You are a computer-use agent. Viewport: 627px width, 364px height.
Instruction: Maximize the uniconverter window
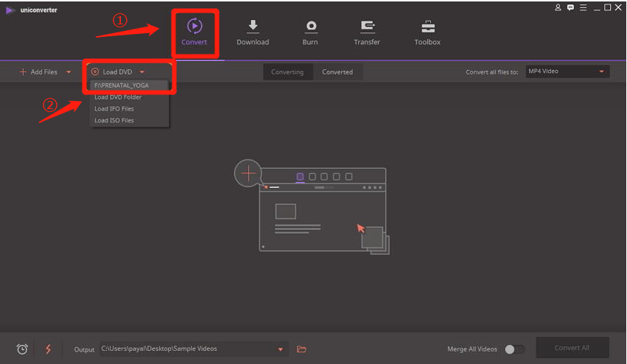(607, 7)
